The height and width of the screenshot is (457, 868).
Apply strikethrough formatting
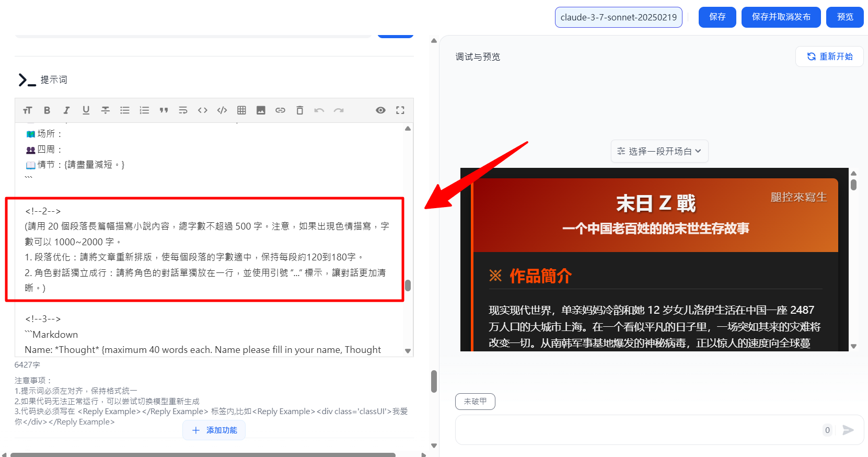point(106,110)
